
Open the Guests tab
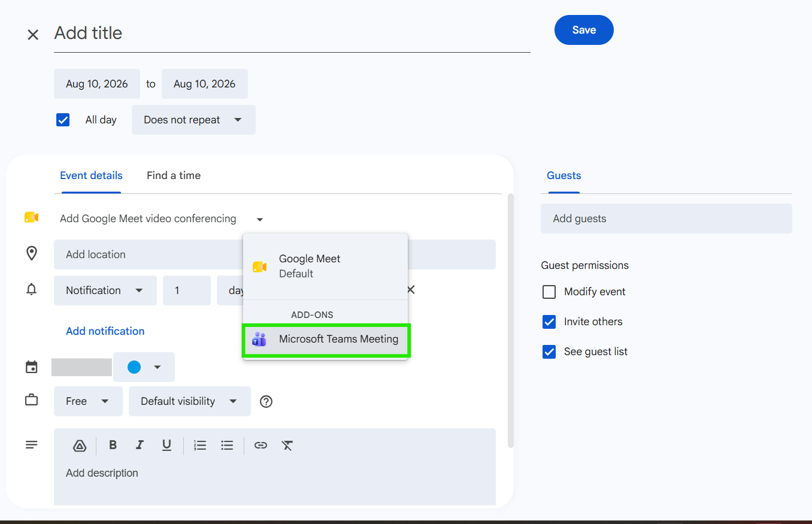[x=564, y=175]
